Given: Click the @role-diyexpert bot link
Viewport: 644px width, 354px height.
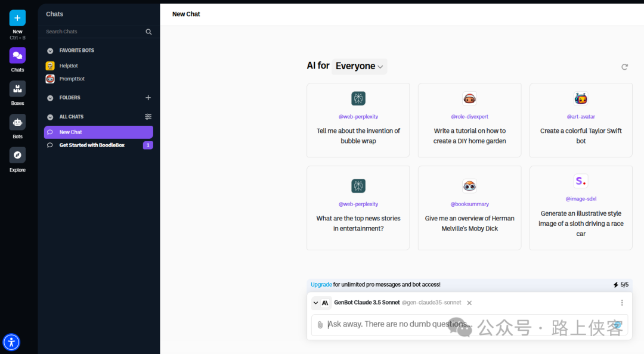Looking at the screenshot, I should coord(469,117).
